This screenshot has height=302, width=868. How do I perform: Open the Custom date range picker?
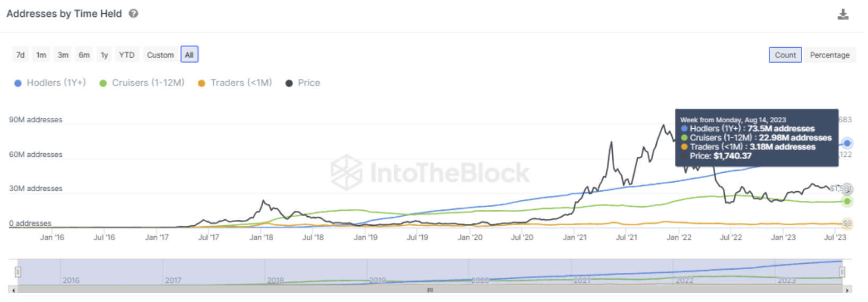coord(160,55)
